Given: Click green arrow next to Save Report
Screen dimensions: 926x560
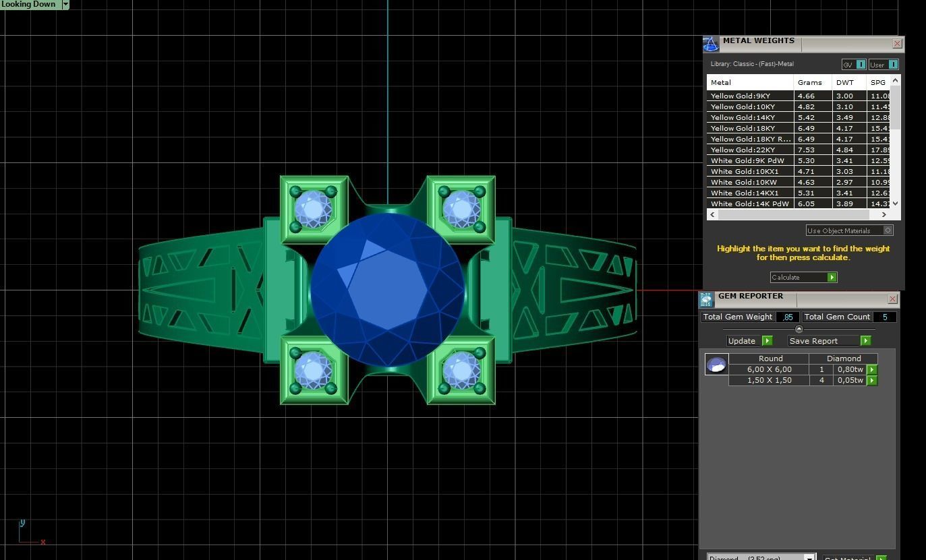Looking at the screenshot, I should pyautogui.click(x=865, y=341).
